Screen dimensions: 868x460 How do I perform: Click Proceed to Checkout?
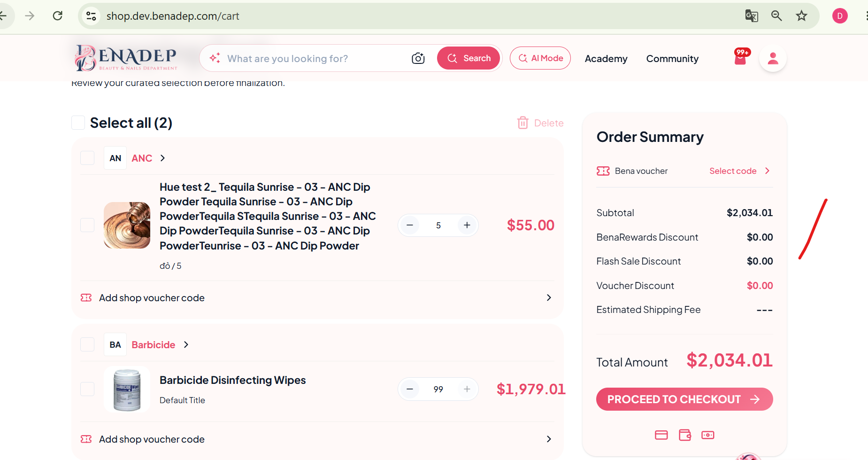click(684, 399)
